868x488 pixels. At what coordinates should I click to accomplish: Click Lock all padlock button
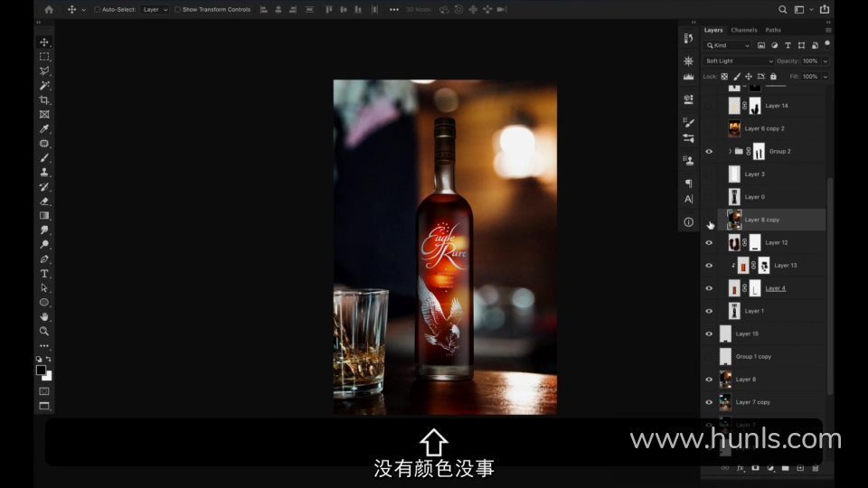click(773, 76)
